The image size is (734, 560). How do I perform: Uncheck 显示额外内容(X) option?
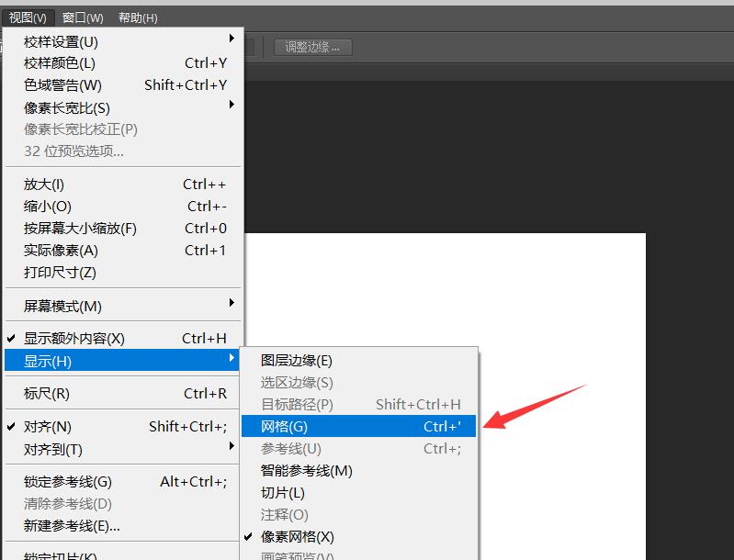pos(123,338)
